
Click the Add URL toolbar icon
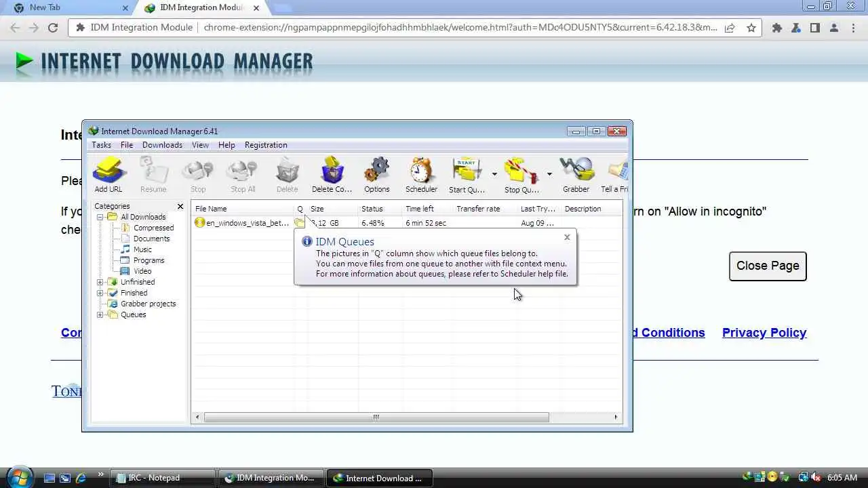(x=108, y=175)
